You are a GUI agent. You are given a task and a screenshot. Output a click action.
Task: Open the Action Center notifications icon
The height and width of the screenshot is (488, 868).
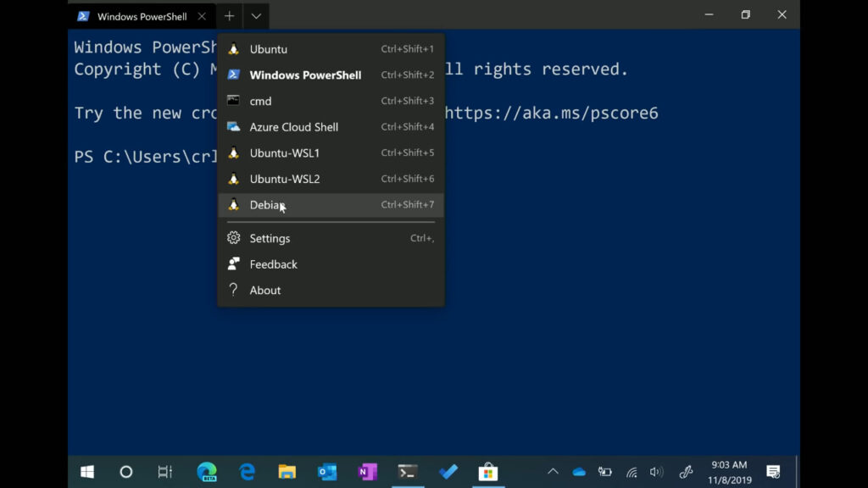pyautogui.click(x=773, y=472)
